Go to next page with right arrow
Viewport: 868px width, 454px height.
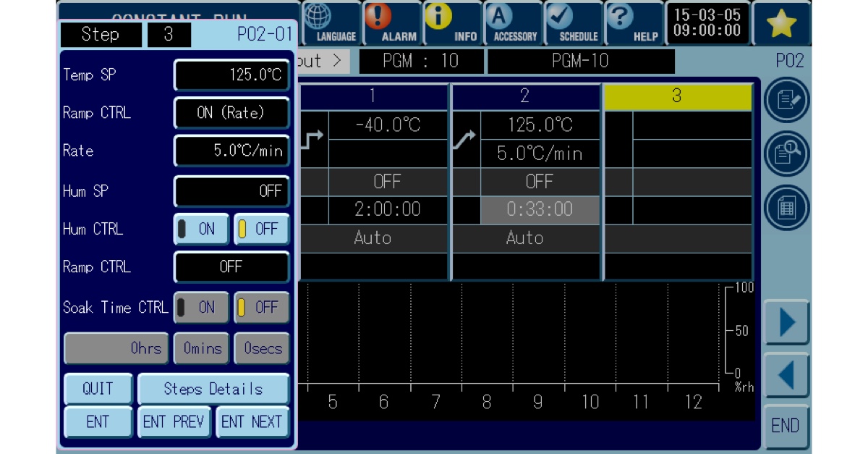tap(786, 322)
